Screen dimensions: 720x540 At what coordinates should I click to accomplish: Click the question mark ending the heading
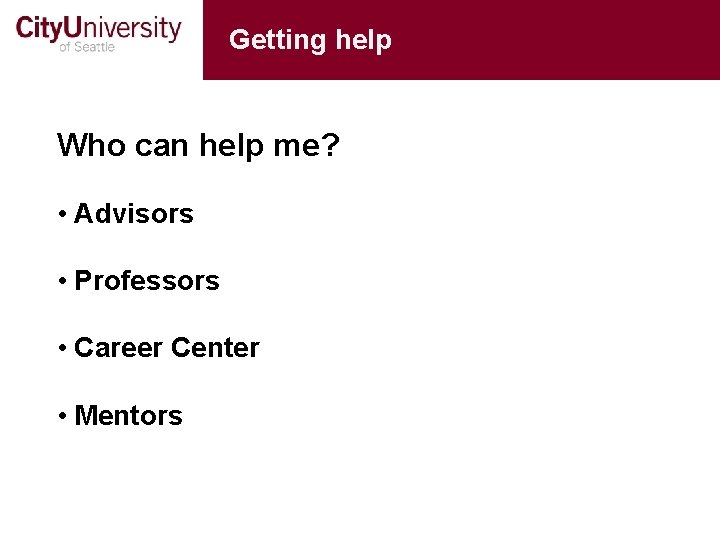pos(331,146)
